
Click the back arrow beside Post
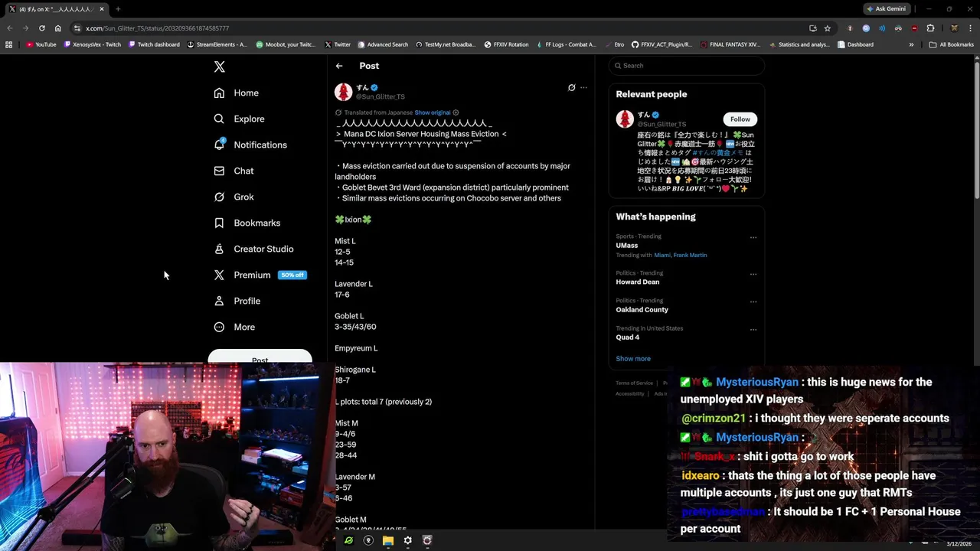339,66
